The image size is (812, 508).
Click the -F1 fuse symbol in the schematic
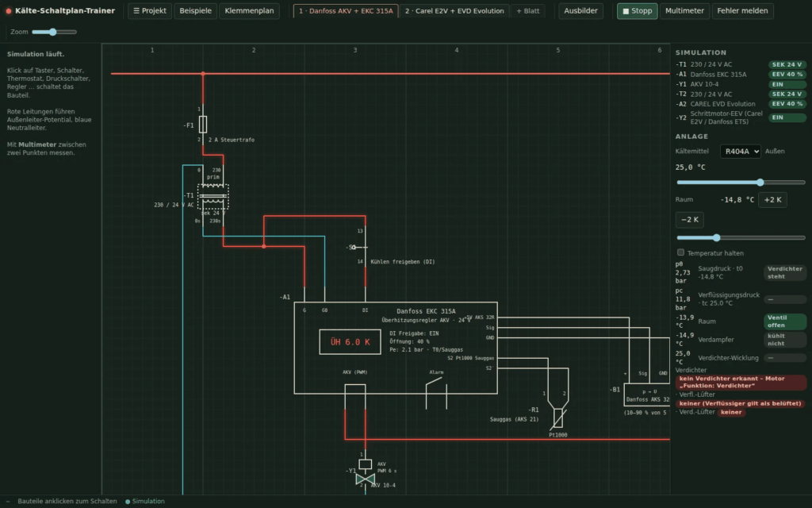pos(203,125)
